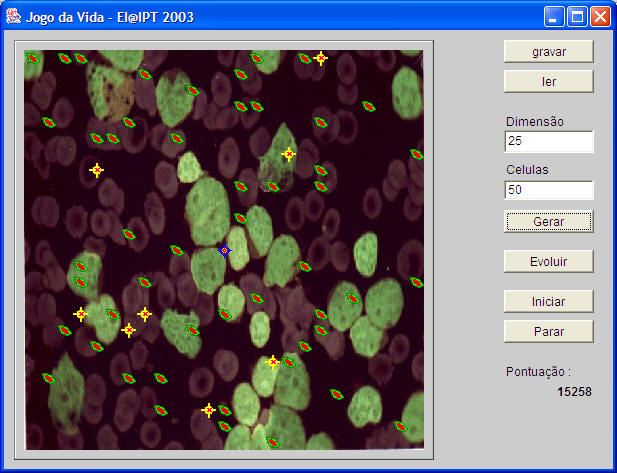Maximize the Jogo da Vida window

pos(577,16)
